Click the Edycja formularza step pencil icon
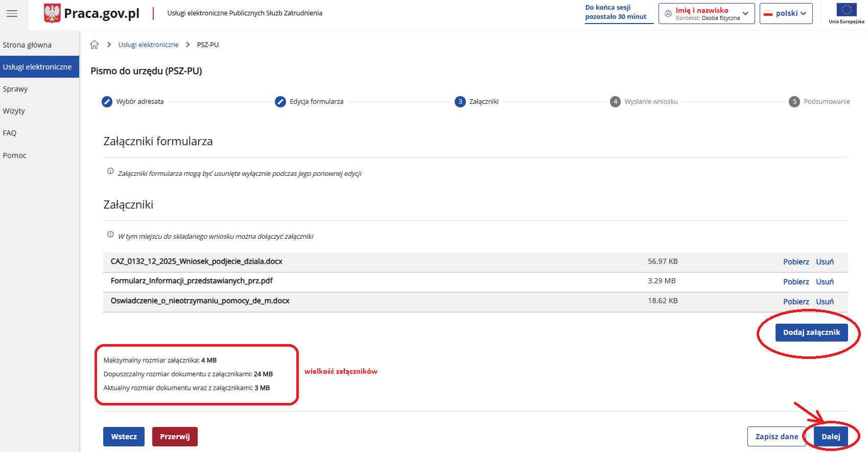This screenshot has height=452, width=868. pos(280,102)
